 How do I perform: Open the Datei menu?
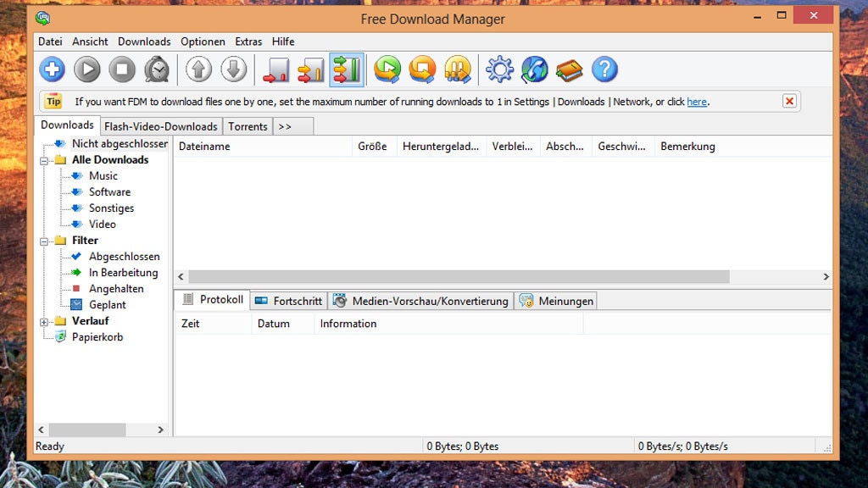click(x=50, y=42)
